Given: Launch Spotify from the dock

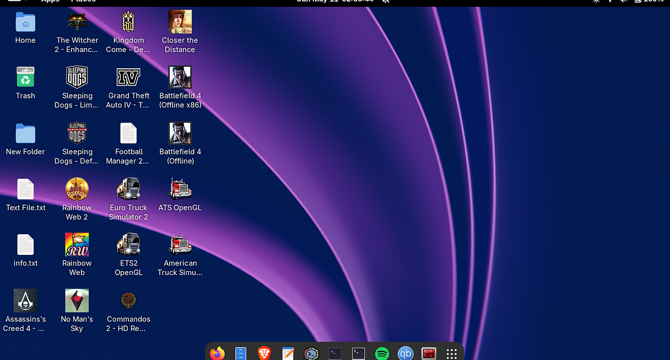Looking at the screenshot, I should pyautogui.click(x=382, y=354).
